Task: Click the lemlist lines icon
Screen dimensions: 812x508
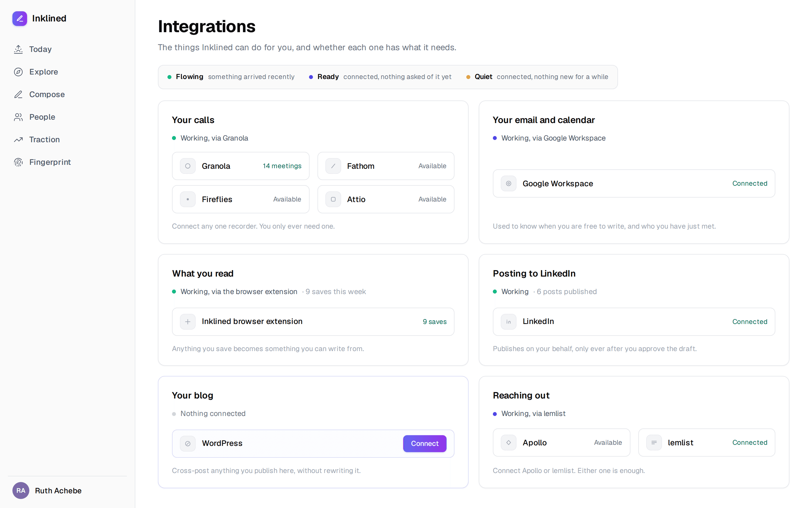Action: click(x=654, y=443)
